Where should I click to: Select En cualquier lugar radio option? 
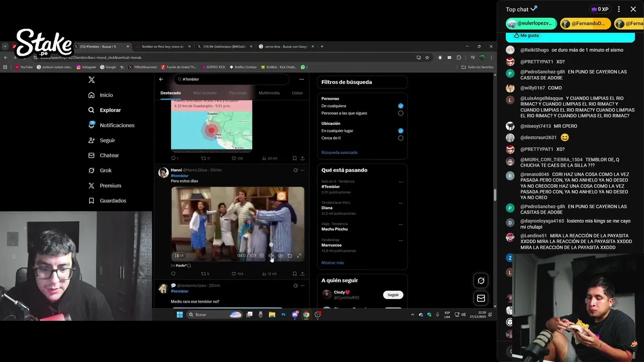(400, 131)
